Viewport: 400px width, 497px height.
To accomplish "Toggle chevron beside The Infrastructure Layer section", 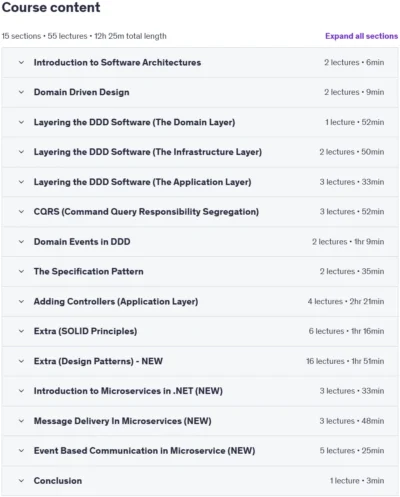I will coord(21,152).
